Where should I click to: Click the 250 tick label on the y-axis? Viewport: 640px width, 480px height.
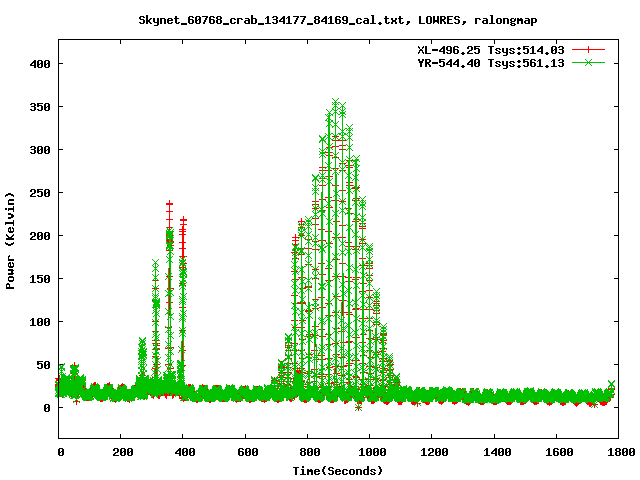(x=40, y=193)
